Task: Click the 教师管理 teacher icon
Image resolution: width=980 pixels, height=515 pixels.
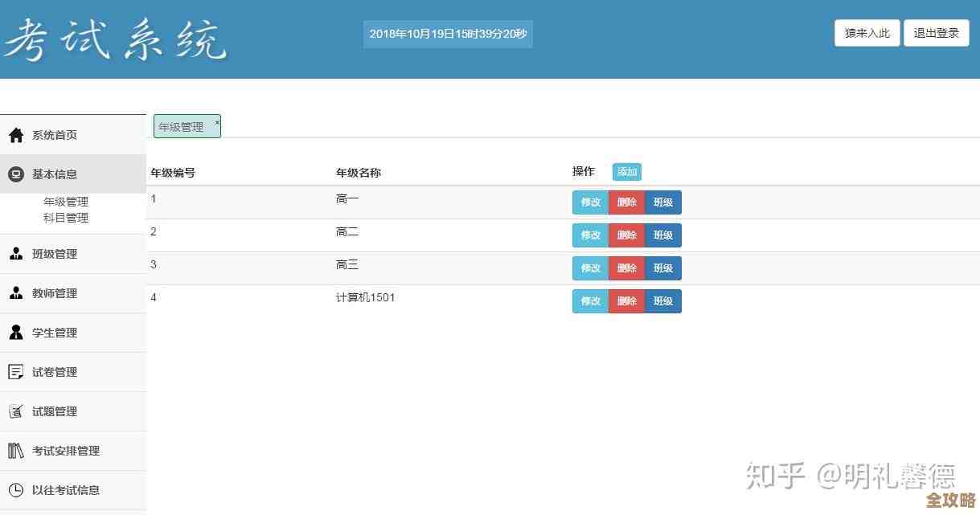Action: point(16,292)
